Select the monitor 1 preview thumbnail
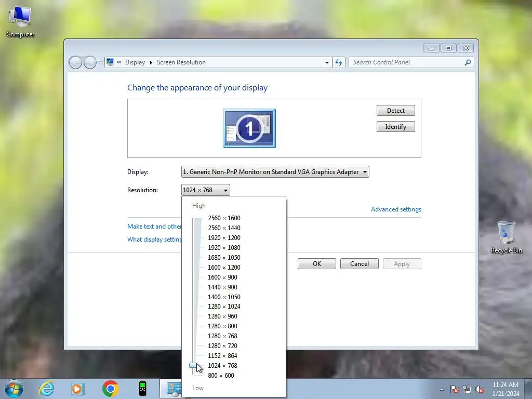The width and height of the screenshot is (532, 399). tap(249, 128)
